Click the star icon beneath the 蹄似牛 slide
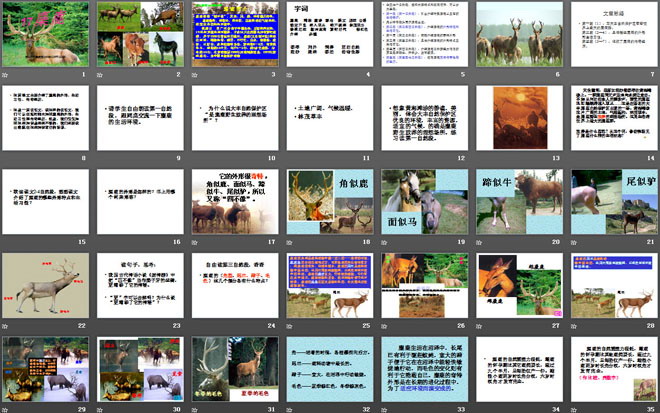Image resolution: width=660 pixels, height=413 pixels. [479, 242]
